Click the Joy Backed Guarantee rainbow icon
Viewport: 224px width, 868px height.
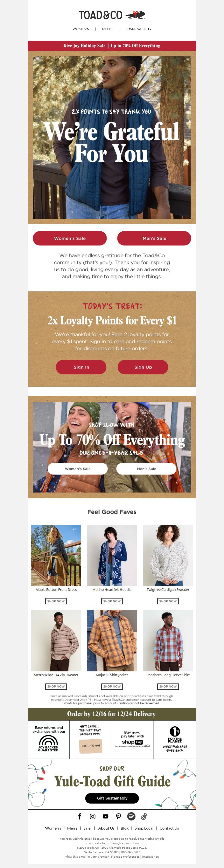[x=48, y=740]
